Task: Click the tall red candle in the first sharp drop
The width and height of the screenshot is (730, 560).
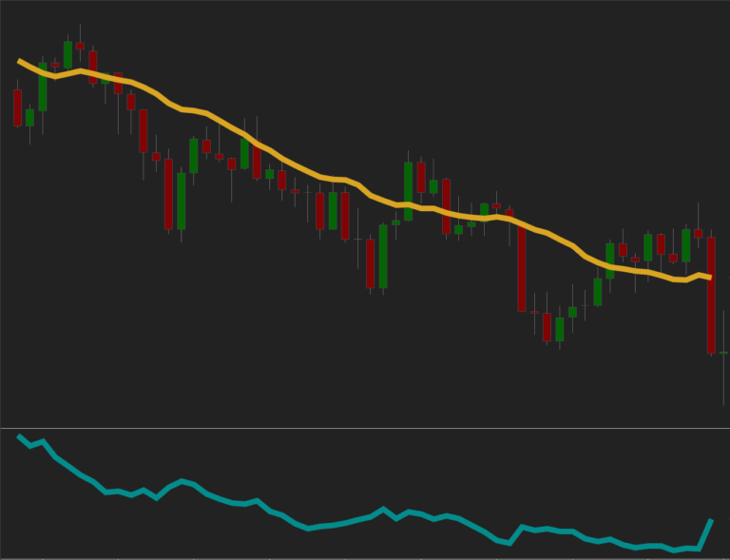Action: (168, 194)
